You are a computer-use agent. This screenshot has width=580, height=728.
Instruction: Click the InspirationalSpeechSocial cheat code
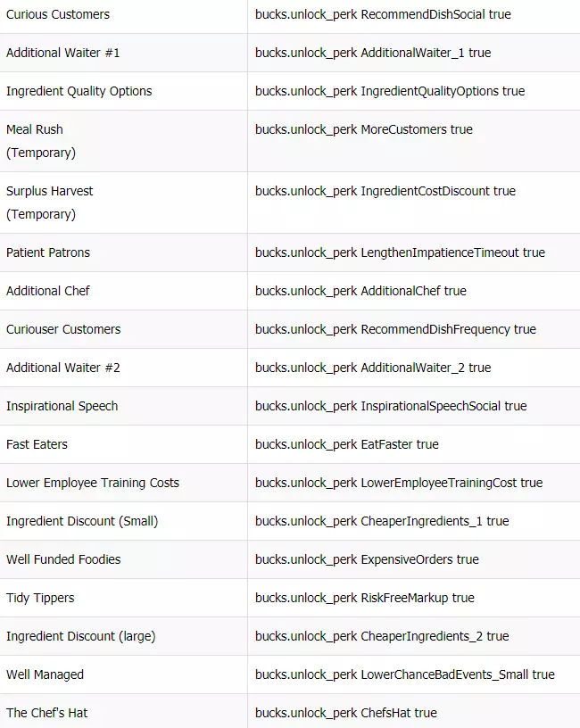[391, 406]
